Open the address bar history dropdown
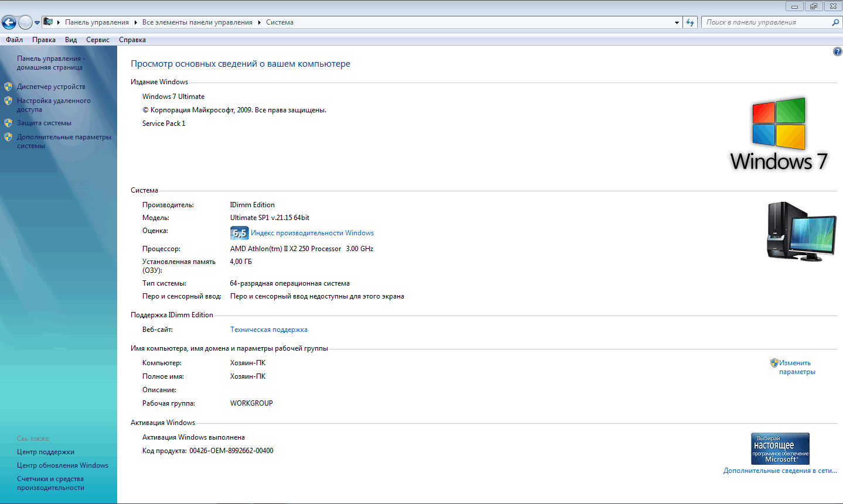 677,23
